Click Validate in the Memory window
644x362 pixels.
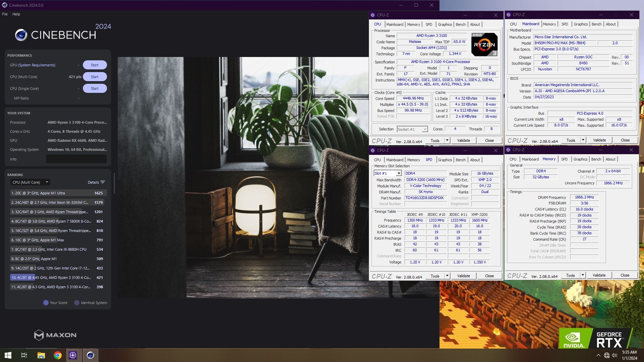pyautogui.click(x=599, y=275)
